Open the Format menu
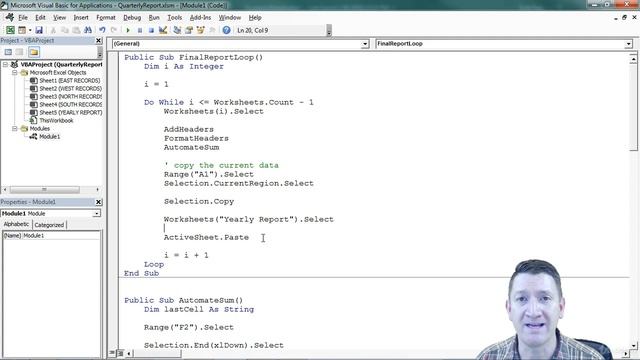This screenshot has width=640, height=360. point(106,18)
